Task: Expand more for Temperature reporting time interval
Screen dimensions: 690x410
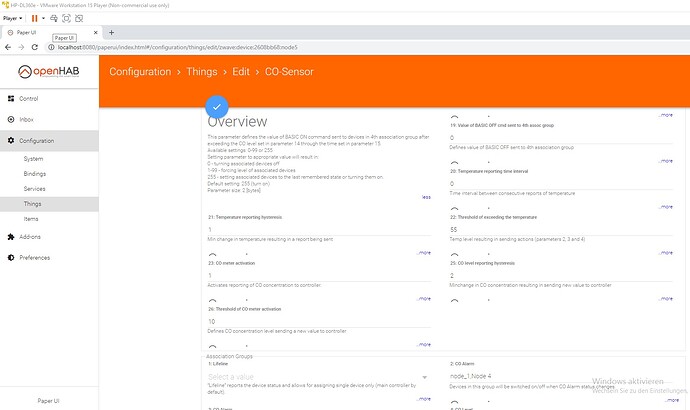Action: [x=666, y=207]
